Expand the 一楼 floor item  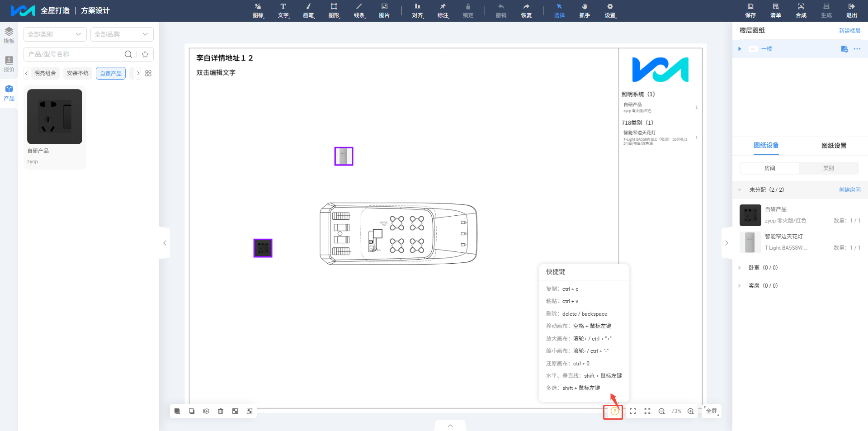tap(740, 49)
